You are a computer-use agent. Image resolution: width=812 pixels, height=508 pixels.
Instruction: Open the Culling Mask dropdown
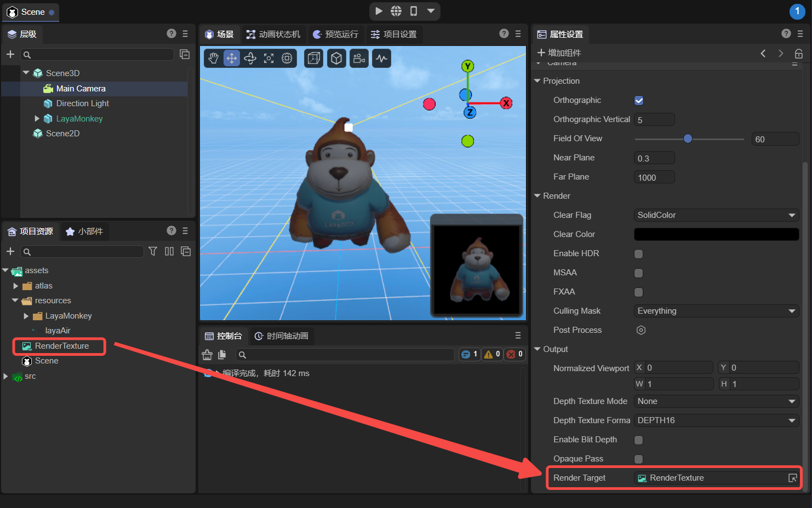716,311
